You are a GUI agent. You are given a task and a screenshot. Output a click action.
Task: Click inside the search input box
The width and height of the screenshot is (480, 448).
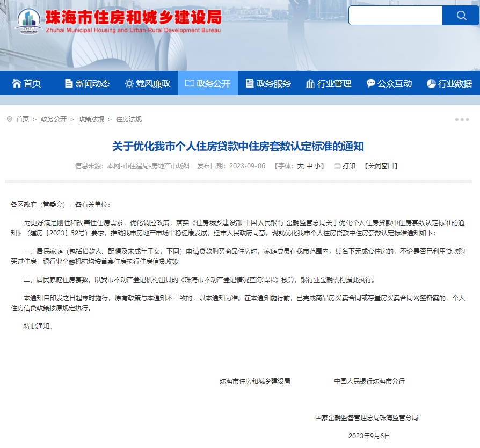(x=396, y=15)
